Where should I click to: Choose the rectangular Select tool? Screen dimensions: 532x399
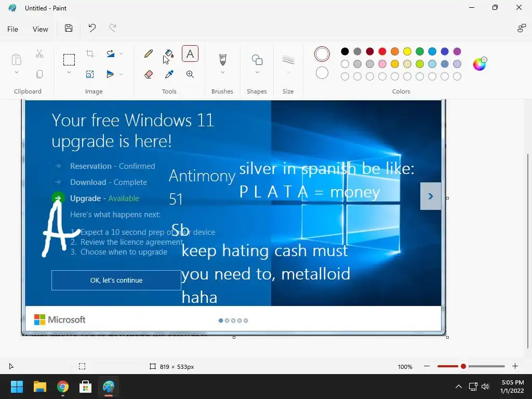click(x=69, y=60)
